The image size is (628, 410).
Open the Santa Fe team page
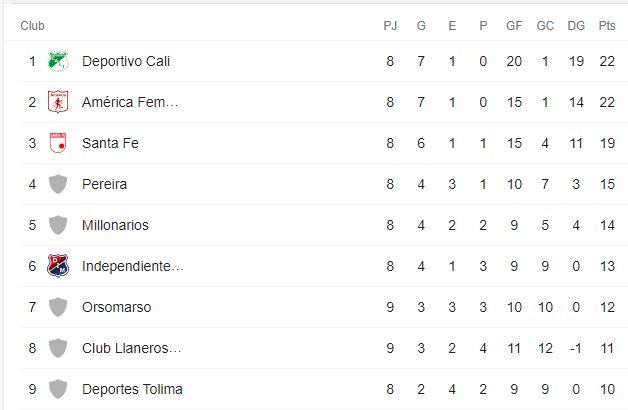[x=110, y=143]
